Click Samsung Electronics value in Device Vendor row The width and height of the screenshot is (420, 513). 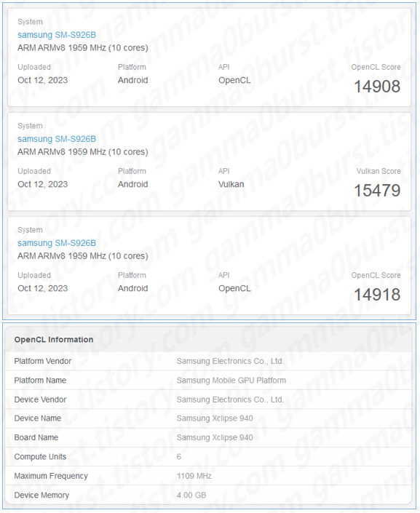pos(230,399)
